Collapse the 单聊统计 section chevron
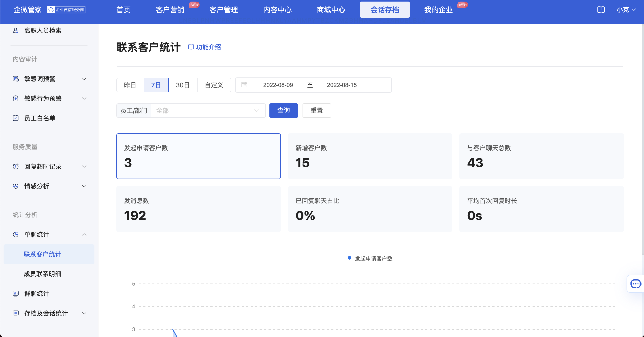644x337 pixels. (x=84, y=235)
